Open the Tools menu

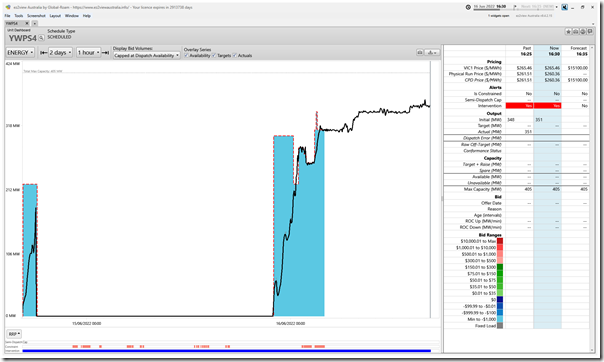click(19, 16)
